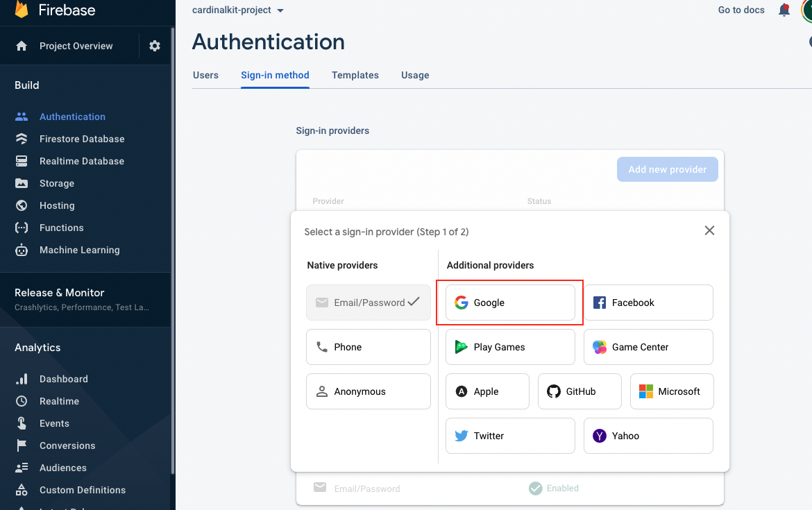Expand the cardinalkit-project dropdown
The image size is (812, 510).
click(x=280, y=10)
